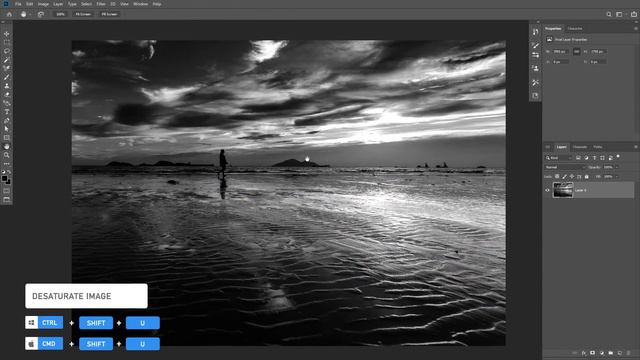Screen dimensions: 640x360
Task: Switch to the Paths tab
Action: (598, 147)
